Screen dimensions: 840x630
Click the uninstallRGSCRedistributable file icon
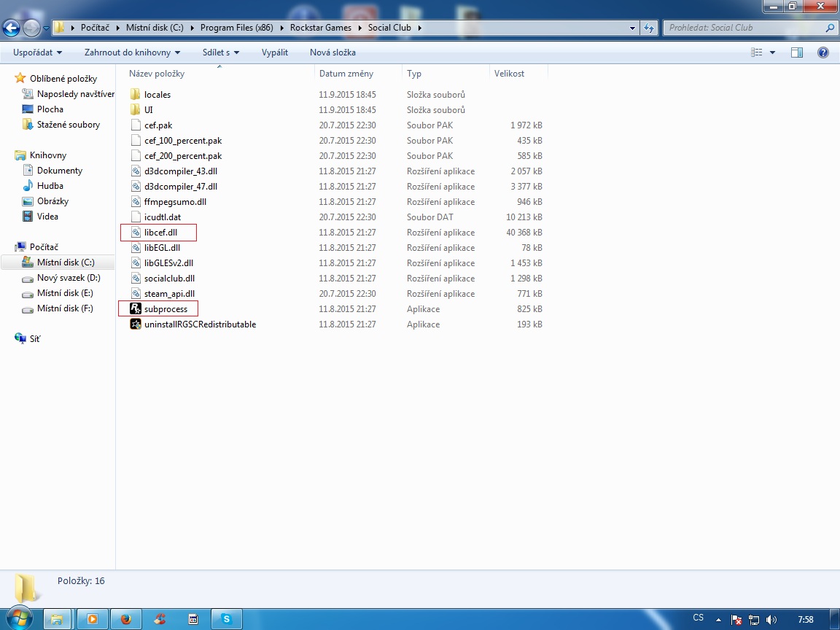pyautogui.click(x=135, y=324)
